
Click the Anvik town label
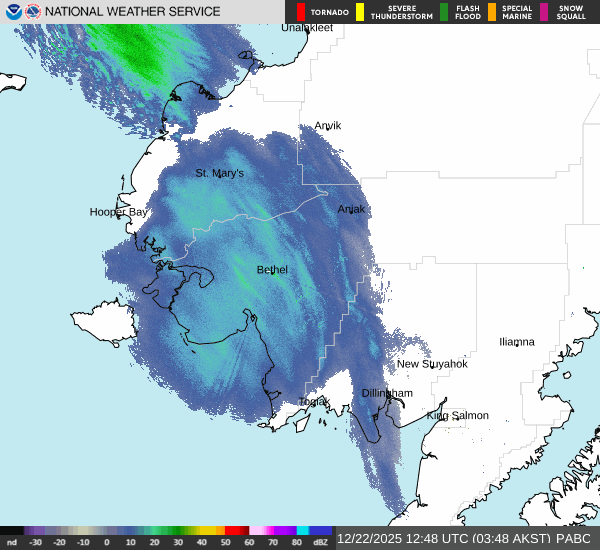(x=328, y=126)
